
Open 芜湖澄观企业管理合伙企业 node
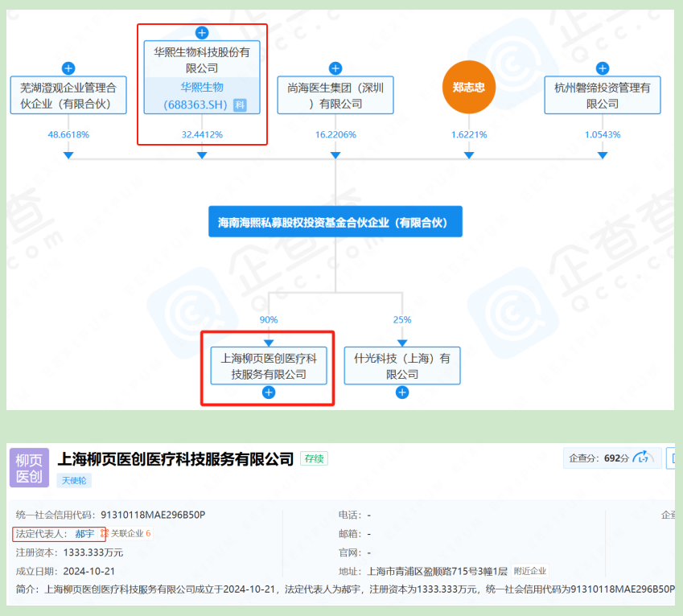tap(68, 96)
